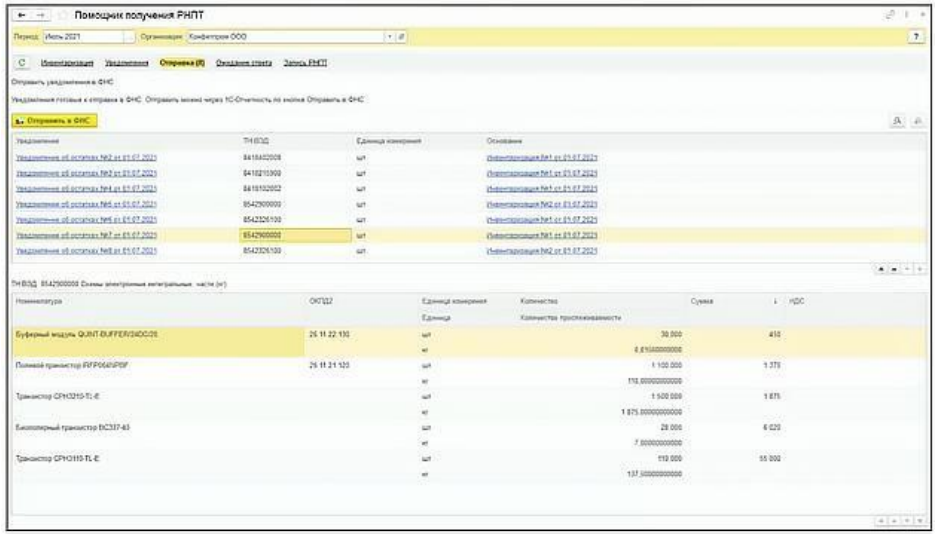Click the Сумма column header
Screen dimensions: 937x534
[x=702, y=302]
